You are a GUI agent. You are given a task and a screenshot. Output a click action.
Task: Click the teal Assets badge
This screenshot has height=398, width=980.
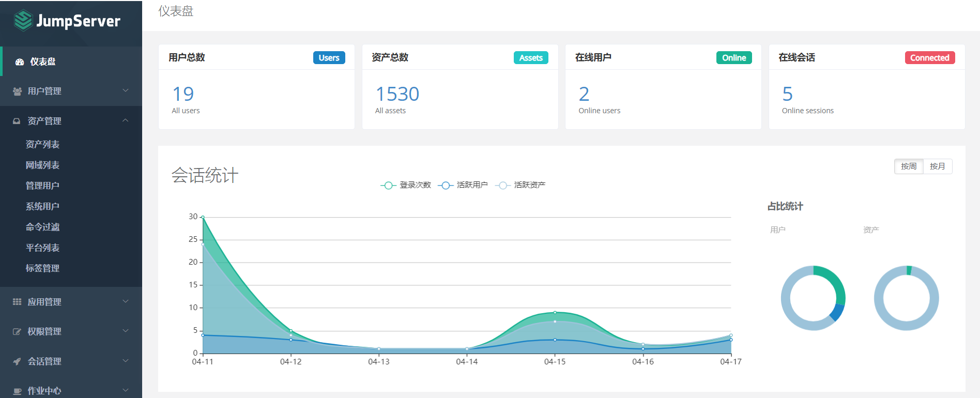pos(531,58)
